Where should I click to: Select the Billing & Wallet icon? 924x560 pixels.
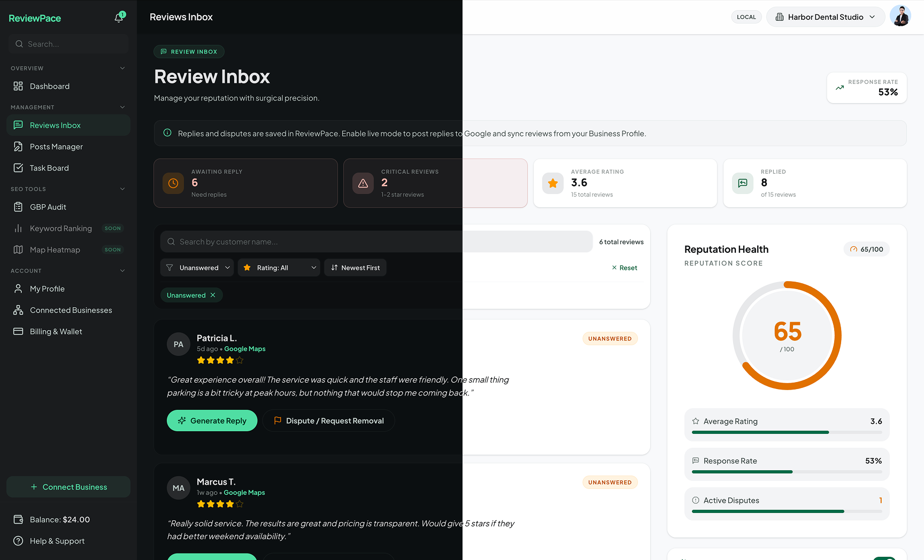tap(19, 331)
